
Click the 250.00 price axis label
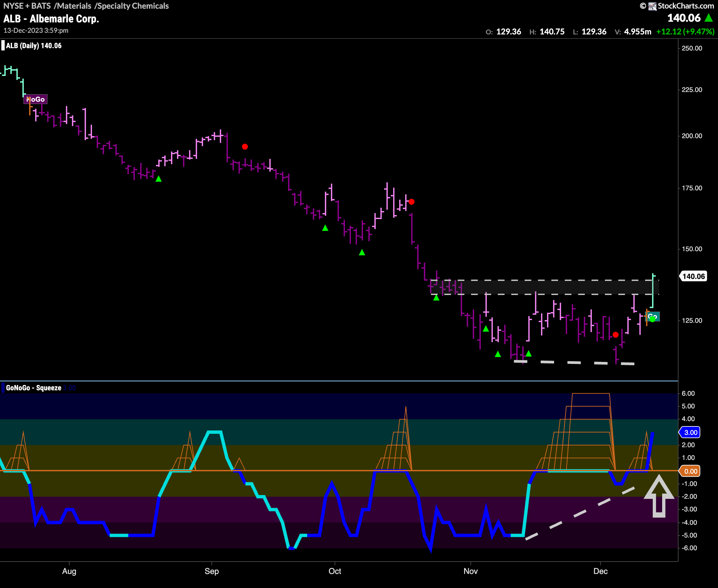692,48
